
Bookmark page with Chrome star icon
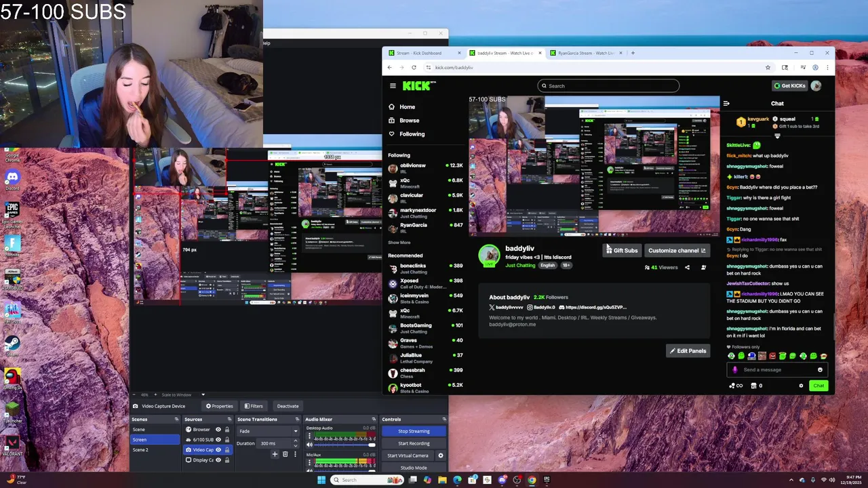coord(768,67)
